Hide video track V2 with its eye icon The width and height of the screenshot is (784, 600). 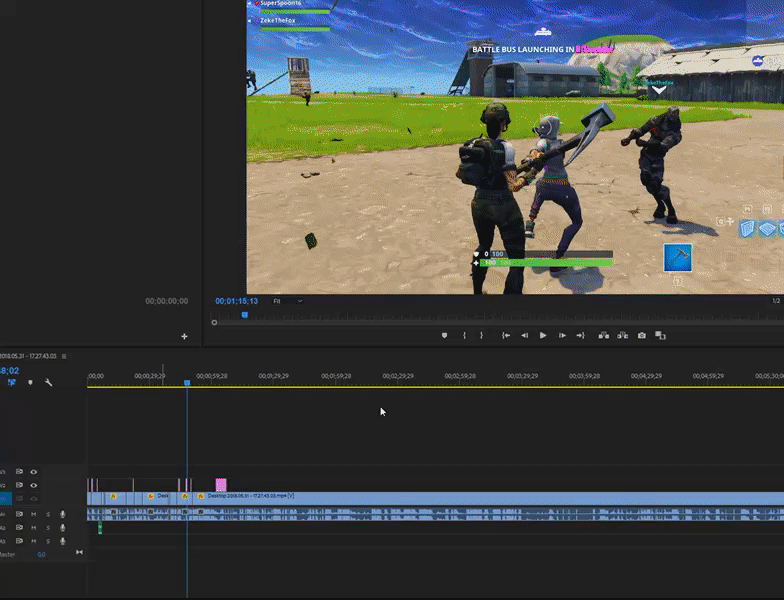(34, 485)
